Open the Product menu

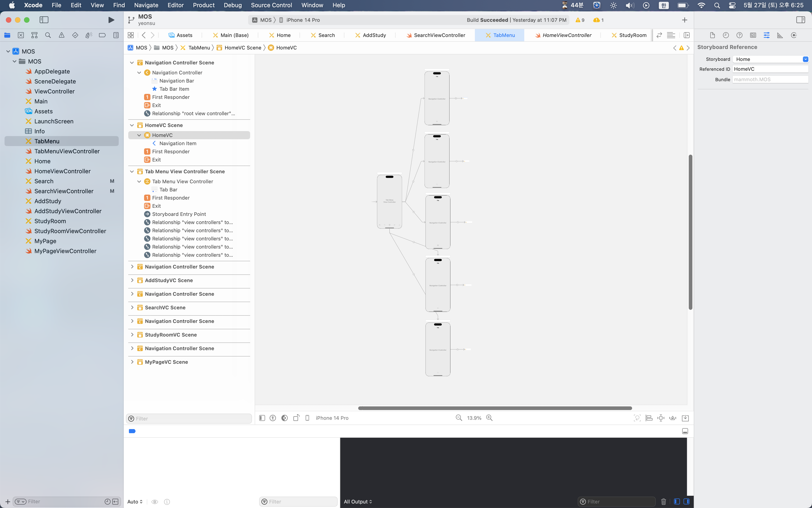[x=203, y=5]
